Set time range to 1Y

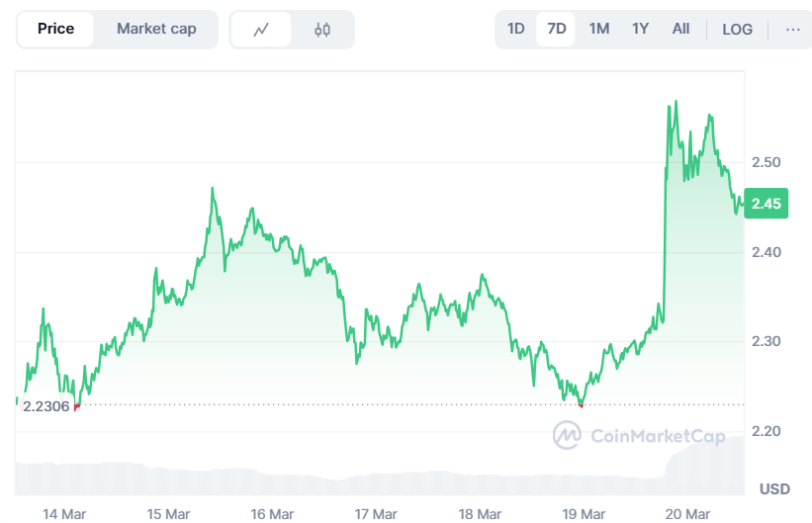coord(640,29)
